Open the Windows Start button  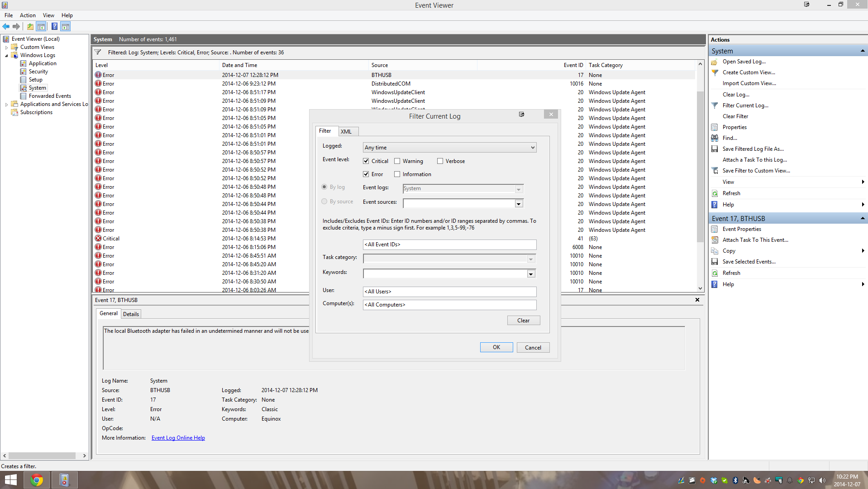pyautogui.click(x=11, y=480)
